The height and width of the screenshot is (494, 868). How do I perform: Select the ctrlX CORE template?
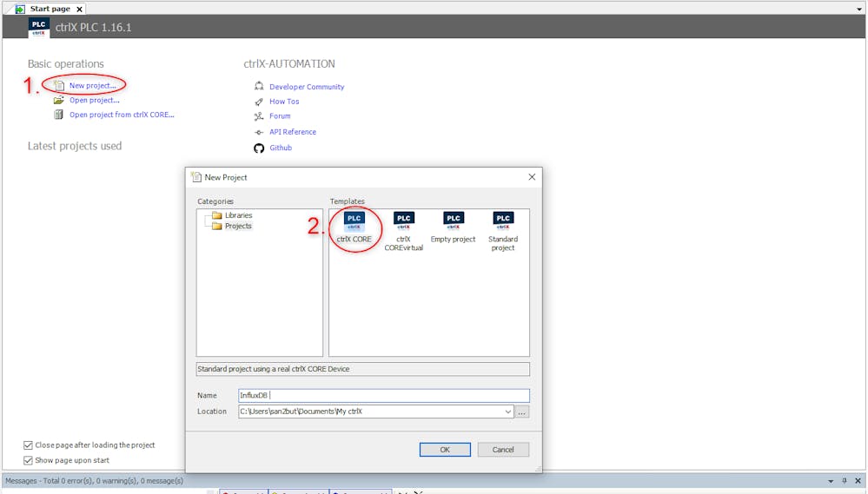354,227
